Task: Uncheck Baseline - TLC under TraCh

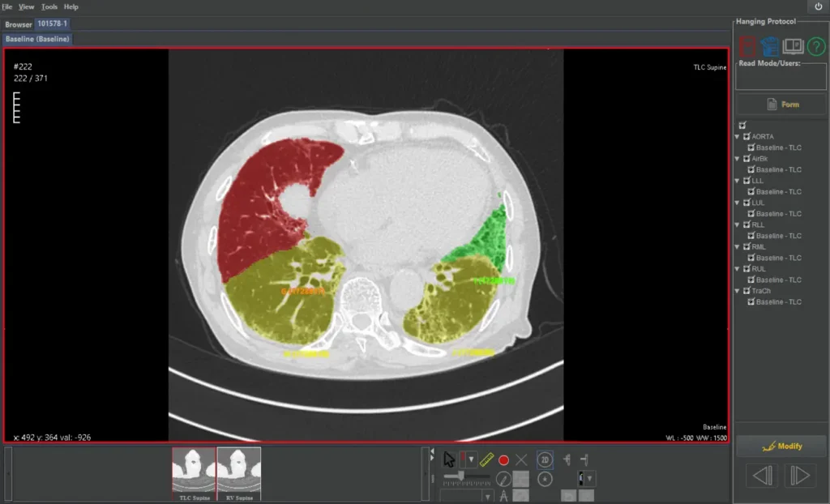Action: click(751, 302)
